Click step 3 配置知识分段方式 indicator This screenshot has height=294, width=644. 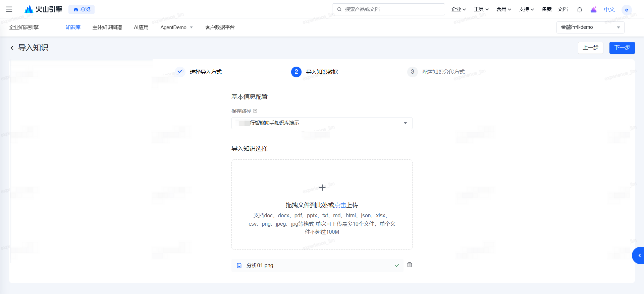coord(413,72)
